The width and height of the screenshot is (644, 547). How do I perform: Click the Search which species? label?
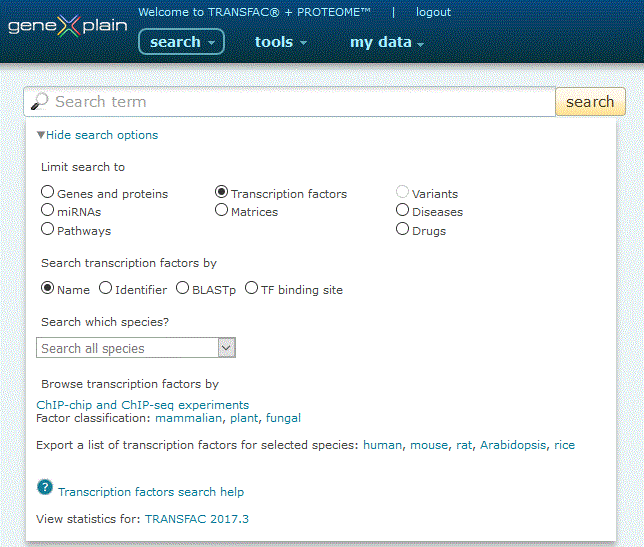pos(105,322)
